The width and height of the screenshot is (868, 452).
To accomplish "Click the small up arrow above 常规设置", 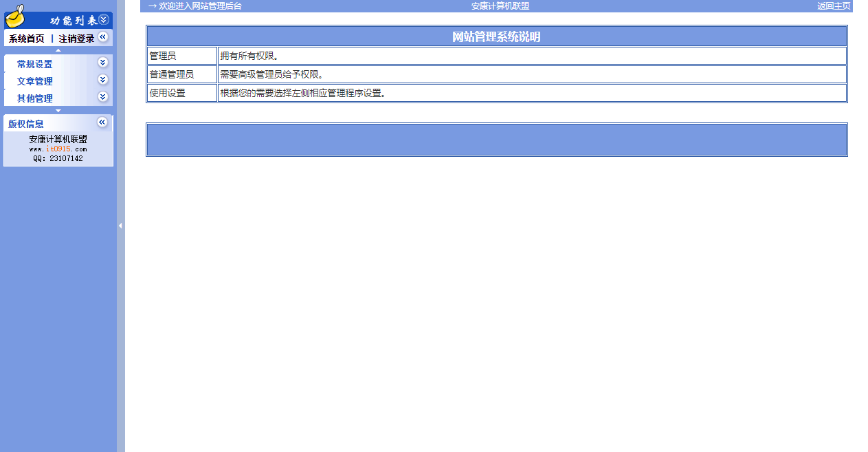I will [58, 50].
